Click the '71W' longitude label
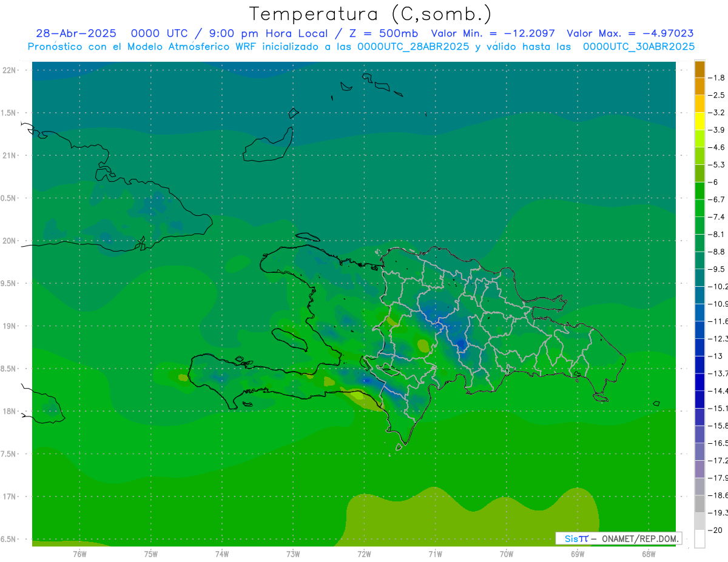 435,554
